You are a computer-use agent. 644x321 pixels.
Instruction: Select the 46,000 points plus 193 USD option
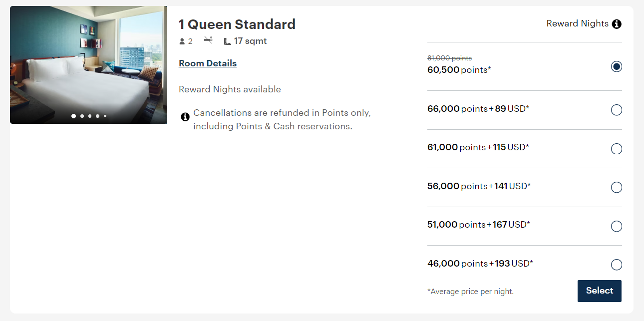coord(617,265)
